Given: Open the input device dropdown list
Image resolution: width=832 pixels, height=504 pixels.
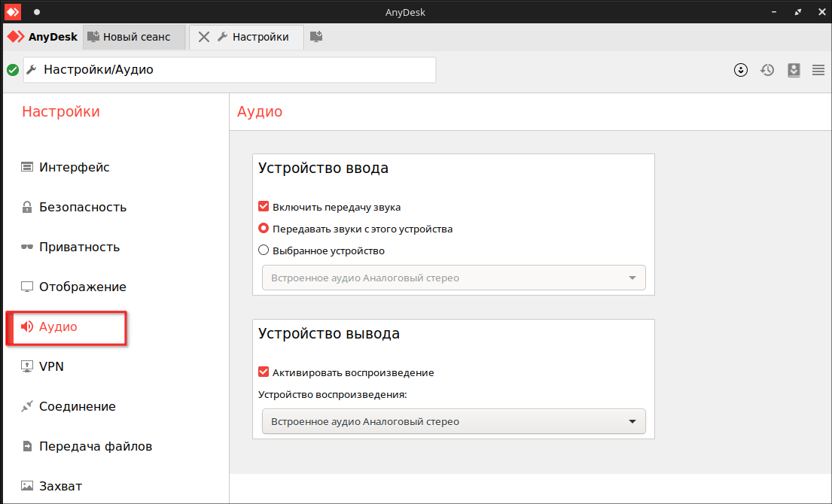Looking at the screenshot, I should [x=453, y=278].
